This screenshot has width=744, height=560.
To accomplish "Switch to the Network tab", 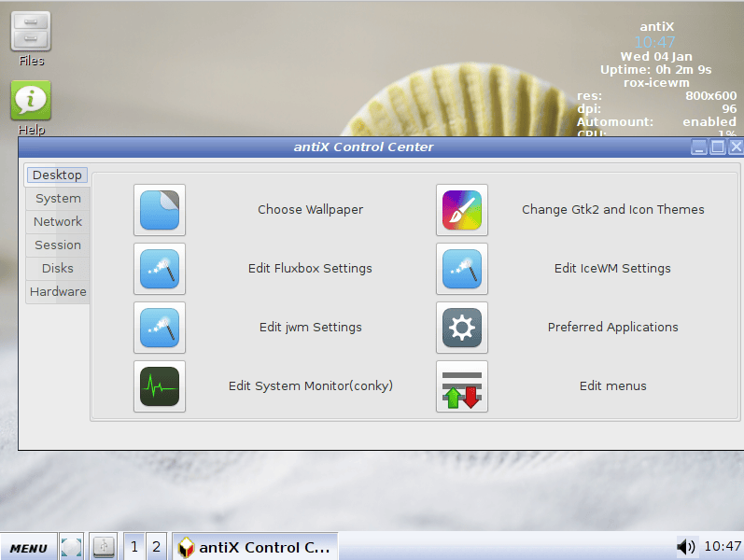I will pyautogui.click(x=58, y=221).
